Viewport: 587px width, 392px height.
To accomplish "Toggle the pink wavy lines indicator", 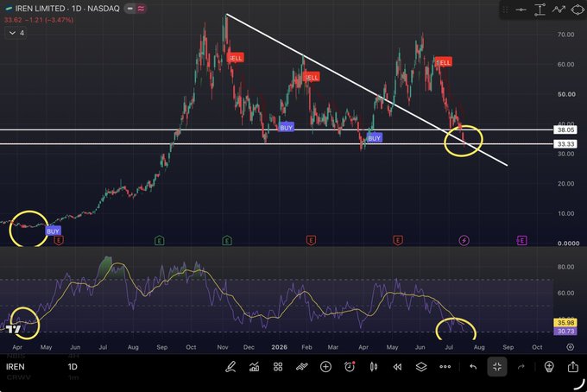I will tap(141, 9).
